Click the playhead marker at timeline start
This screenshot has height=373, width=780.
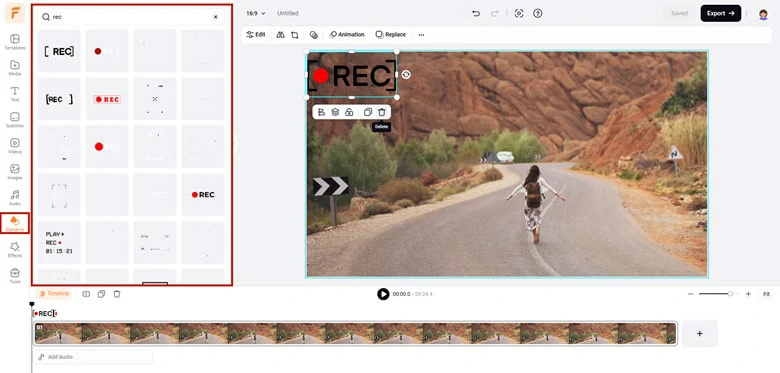click(32, 304)
